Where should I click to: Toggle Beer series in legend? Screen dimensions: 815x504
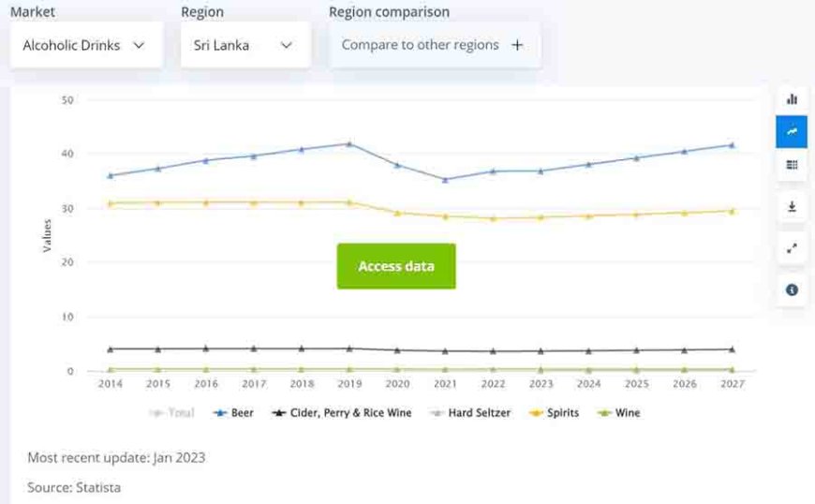[x=234, y=412]
